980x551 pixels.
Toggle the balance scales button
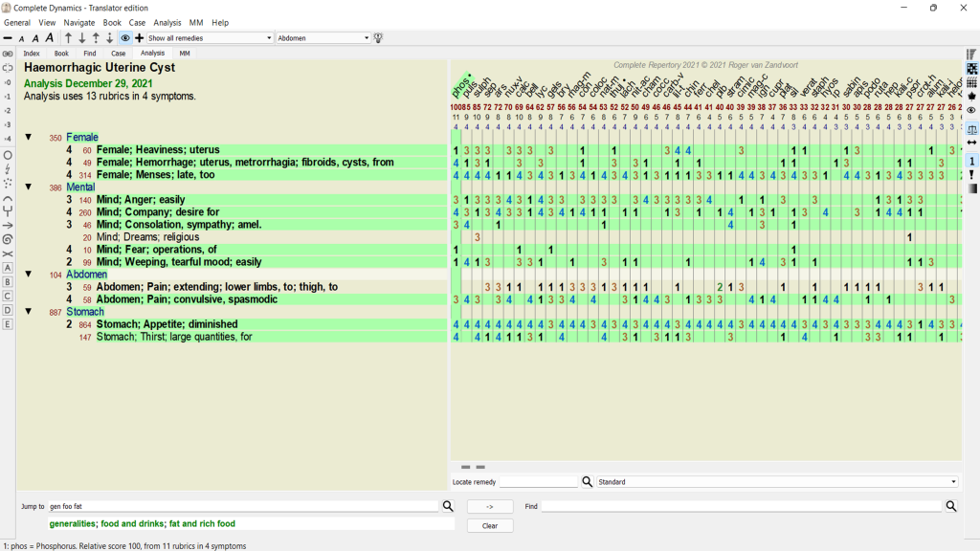coord(972,129)
